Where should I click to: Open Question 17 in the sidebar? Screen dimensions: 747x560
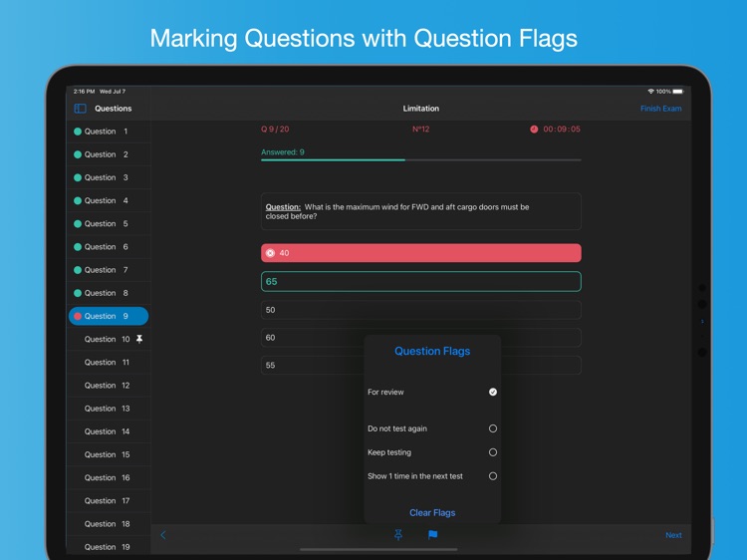[109, 501]
